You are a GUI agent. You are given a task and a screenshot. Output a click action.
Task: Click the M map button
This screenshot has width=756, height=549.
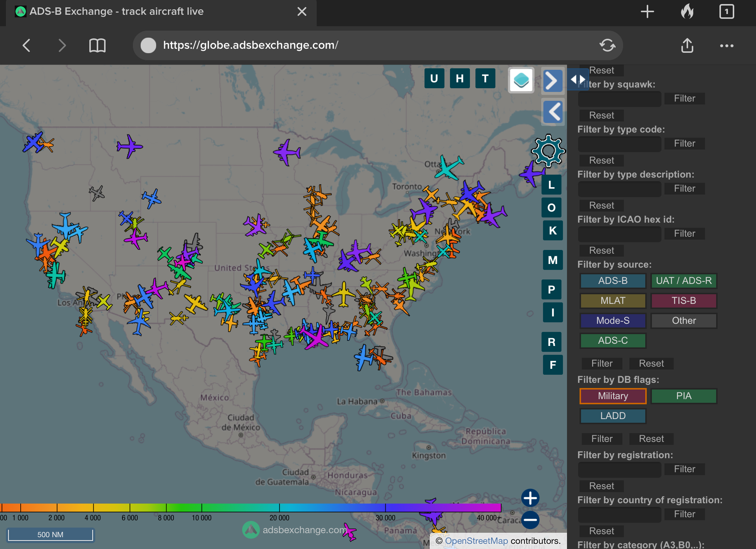point(553,260)
